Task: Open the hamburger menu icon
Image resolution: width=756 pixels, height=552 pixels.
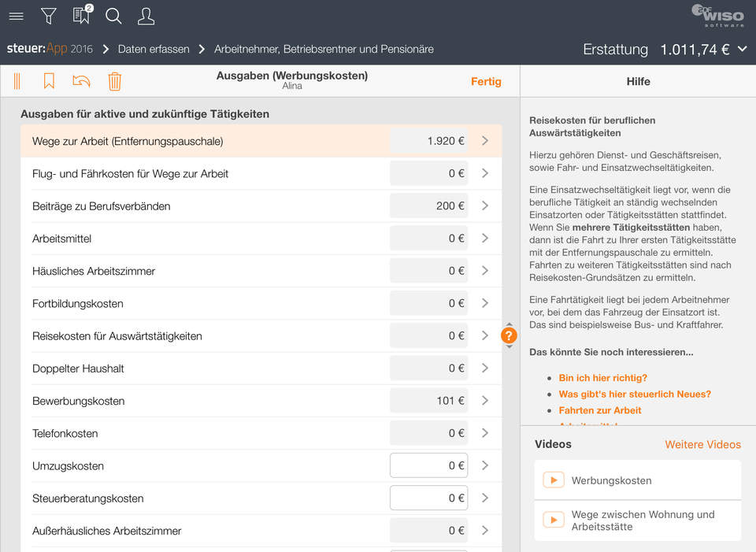Action: point(16,17)
